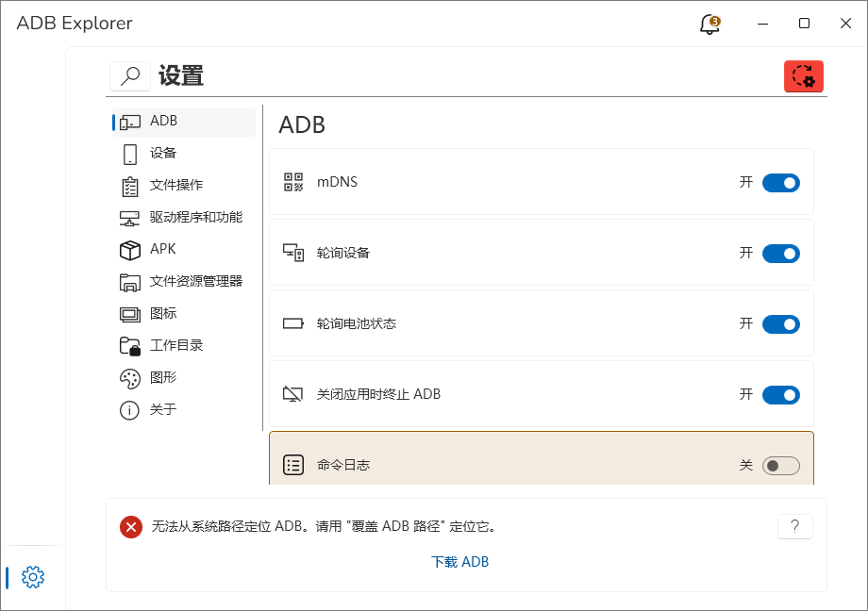Click the icon next to 图标
This screenshot has height=611, width=868.
click(x=130, y=314)
